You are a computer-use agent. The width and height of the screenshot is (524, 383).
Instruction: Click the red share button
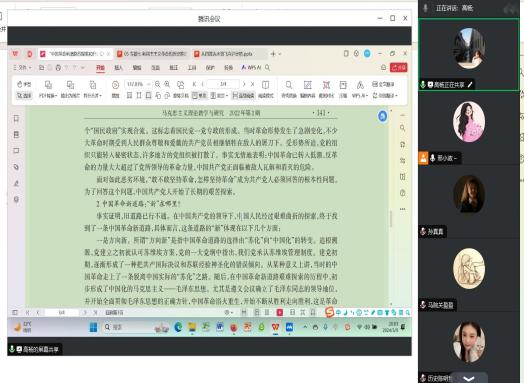click(x=399, y=68)
